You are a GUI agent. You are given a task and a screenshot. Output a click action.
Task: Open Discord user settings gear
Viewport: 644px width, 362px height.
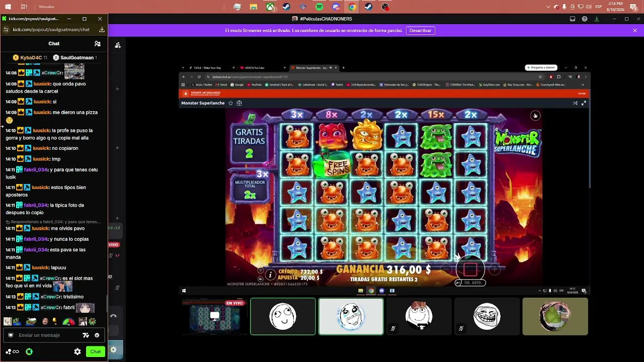(113, 350)
